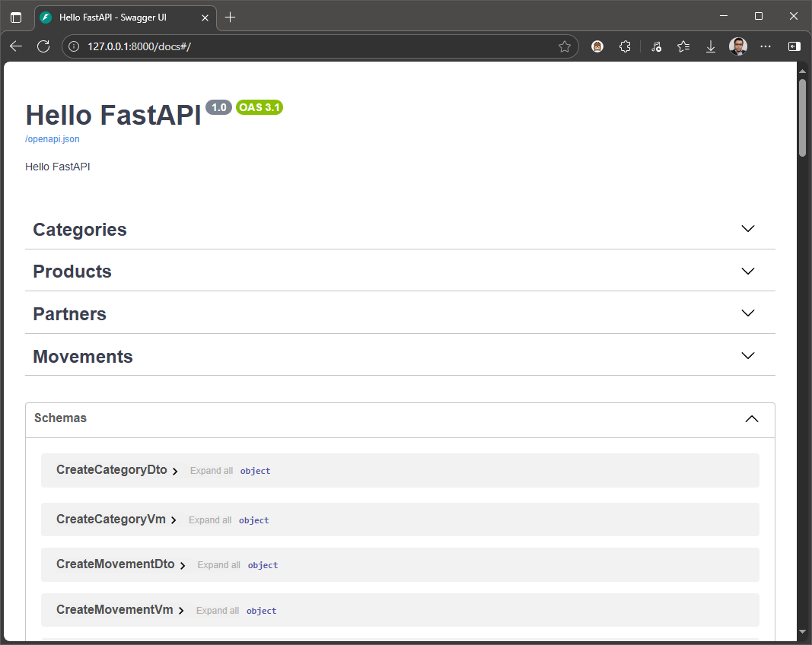Click the CreateCategoryDto schema name

click(111, 469)
